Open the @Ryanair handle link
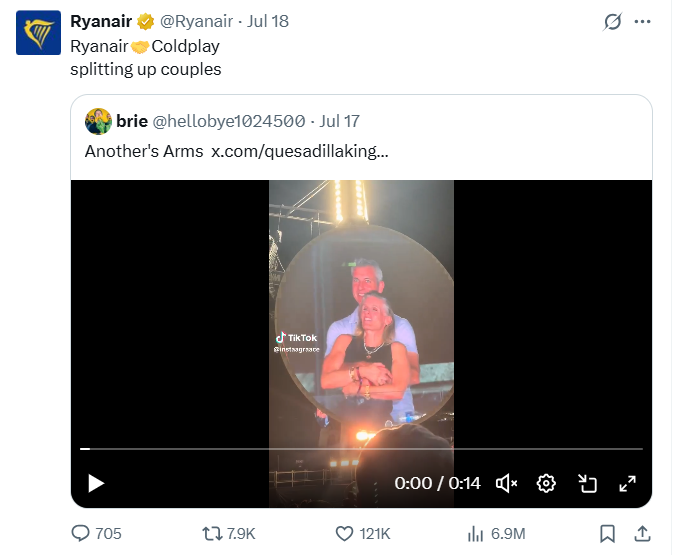This screenshot has height=555, width=690. pyautogui.click(x=196, y=21)
